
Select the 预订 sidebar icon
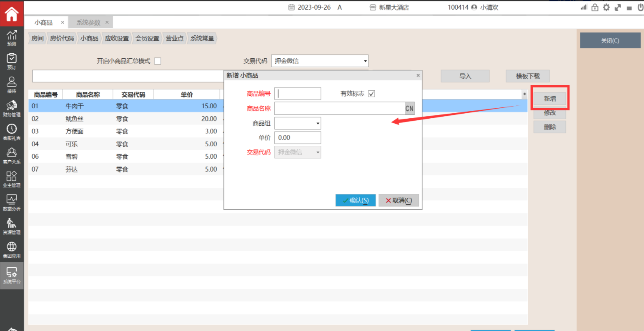click(x=12, y=61)
